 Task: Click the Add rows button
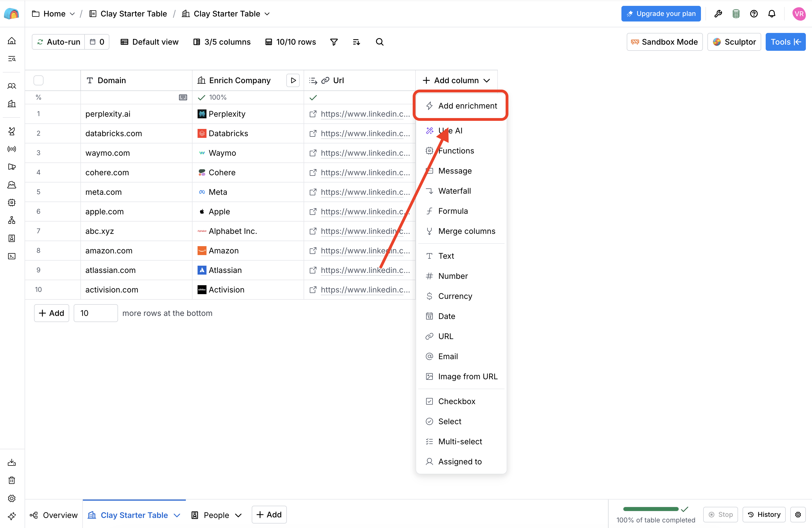(52, 313)
